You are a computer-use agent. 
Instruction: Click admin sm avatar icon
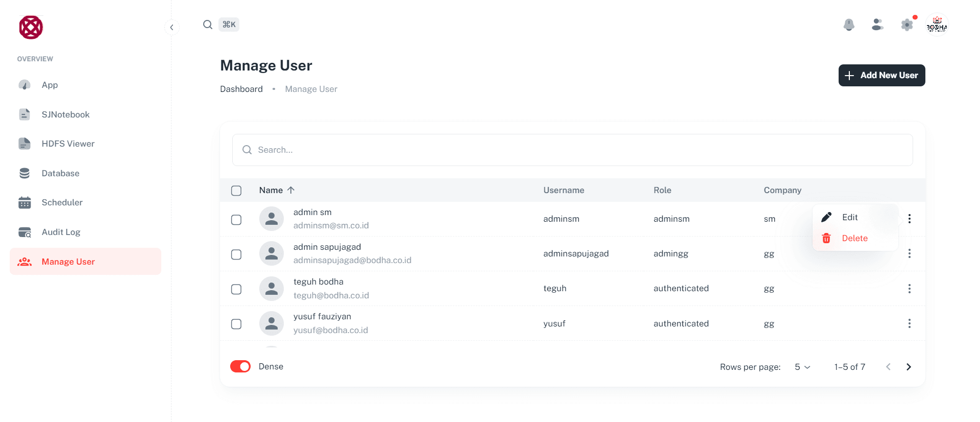click(272, 219)
